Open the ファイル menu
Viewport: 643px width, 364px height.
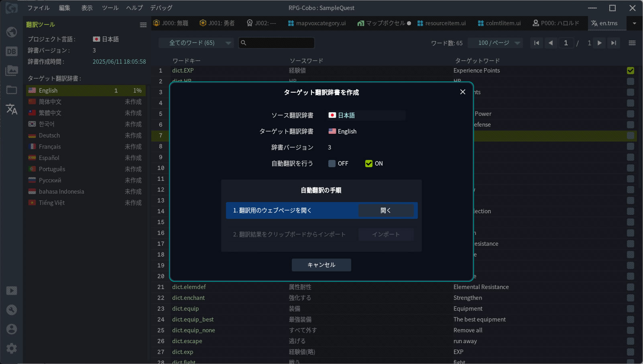38,8
